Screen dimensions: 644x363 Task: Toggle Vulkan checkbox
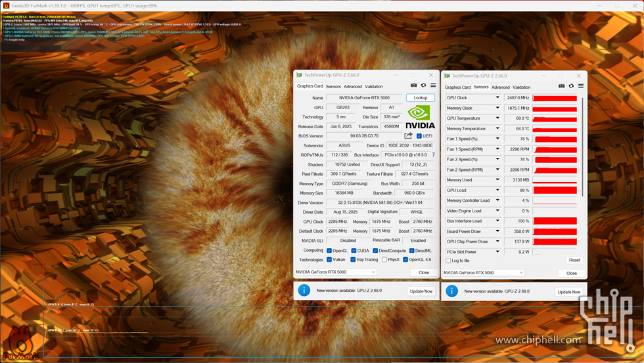click(x=329, y=259)
